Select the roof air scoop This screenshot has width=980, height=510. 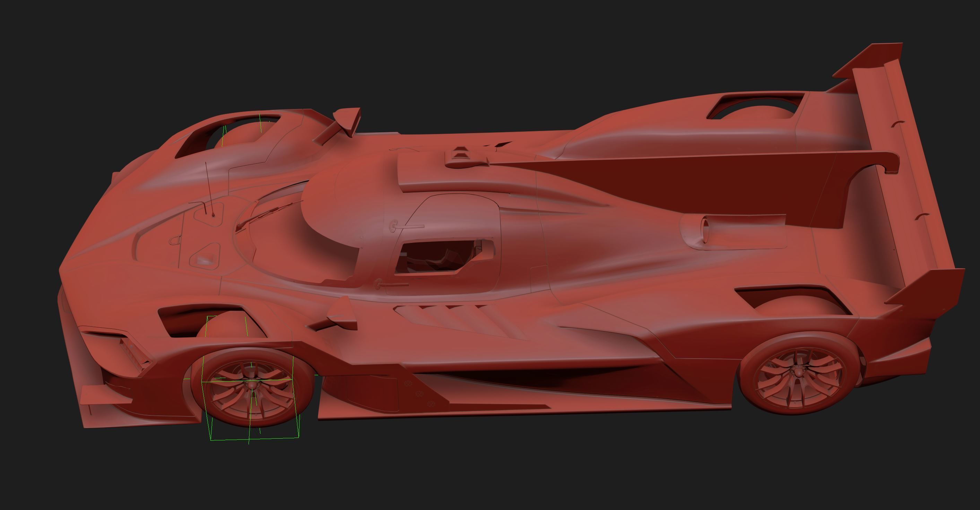coord(466,157)
